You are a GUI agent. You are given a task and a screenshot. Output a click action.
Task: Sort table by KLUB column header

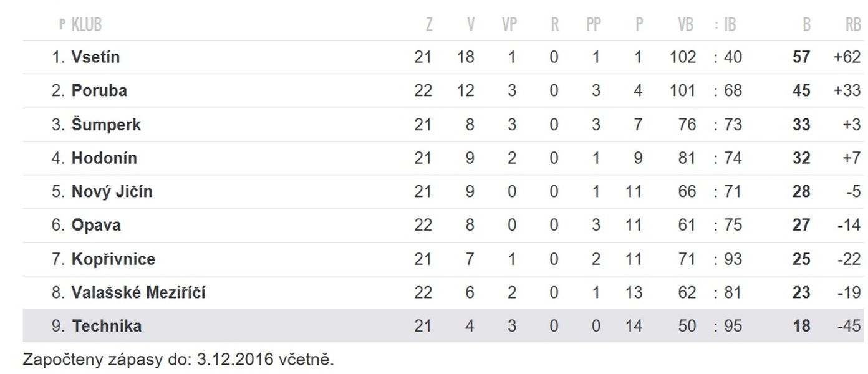point(86,24)
